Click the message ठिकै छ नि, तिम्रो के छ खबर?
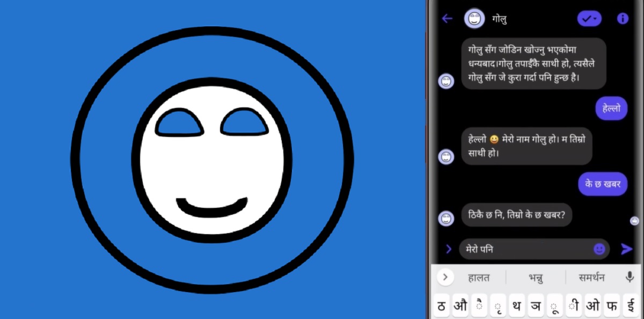Viewport: 644px width, 319px height. pos(517,214)
